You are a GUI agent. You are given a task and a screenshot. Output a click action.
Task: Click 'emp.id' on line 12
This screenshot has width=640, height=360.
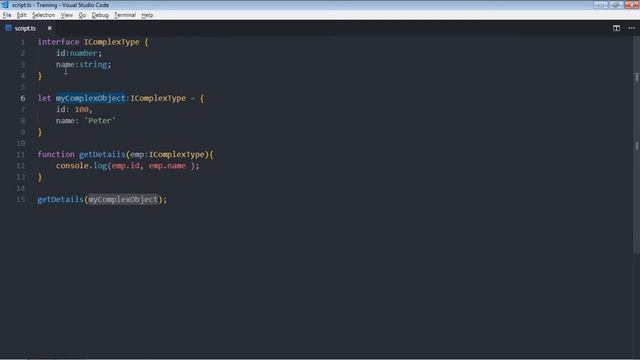click(125, 166)
